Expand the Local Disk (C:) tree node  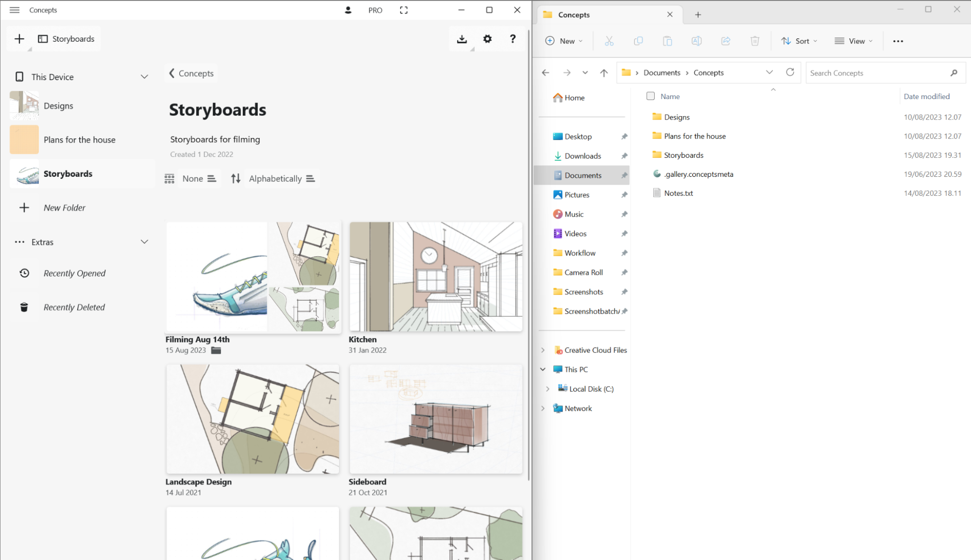tap(547, 389)
